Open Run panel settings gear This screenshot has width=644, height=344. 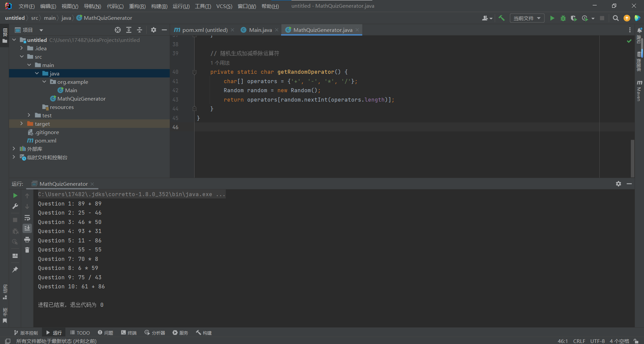[x=619, y=184]
